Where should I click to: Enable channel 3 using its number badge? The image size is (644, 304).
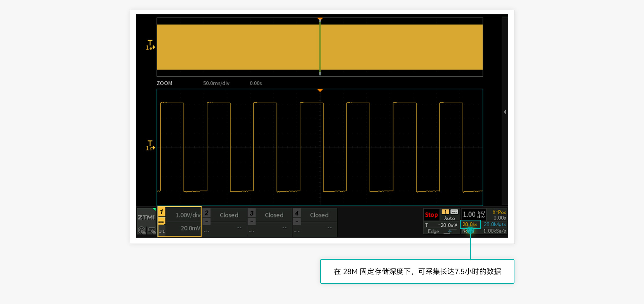click(252, 213)
